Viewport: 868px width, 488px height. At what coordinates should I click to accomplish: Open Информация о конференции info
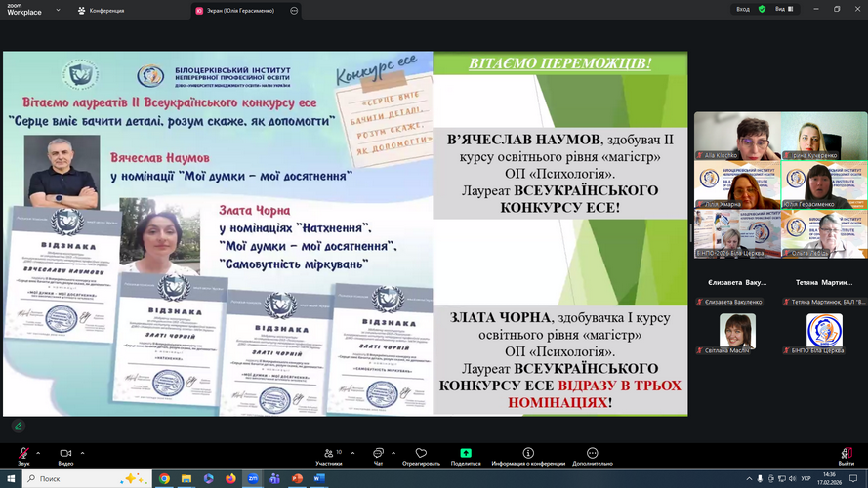tap(528, 456)
